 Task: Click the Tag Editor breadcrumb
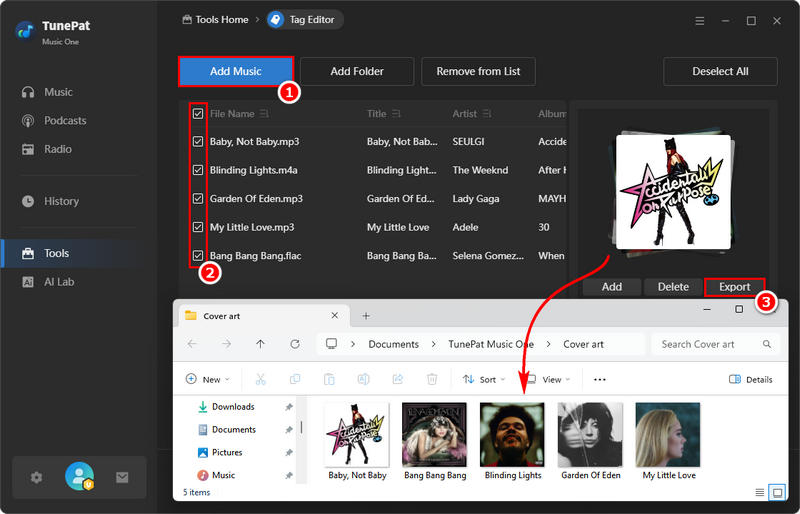305,19
